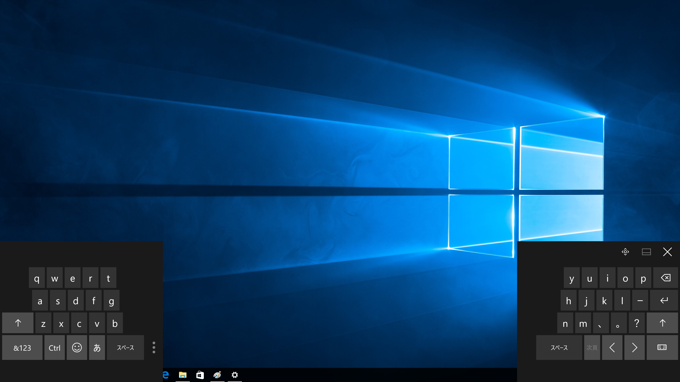680x382 pixels.
Task: Tap the Japanese period 。 key
Action: [x=618, y=323]
